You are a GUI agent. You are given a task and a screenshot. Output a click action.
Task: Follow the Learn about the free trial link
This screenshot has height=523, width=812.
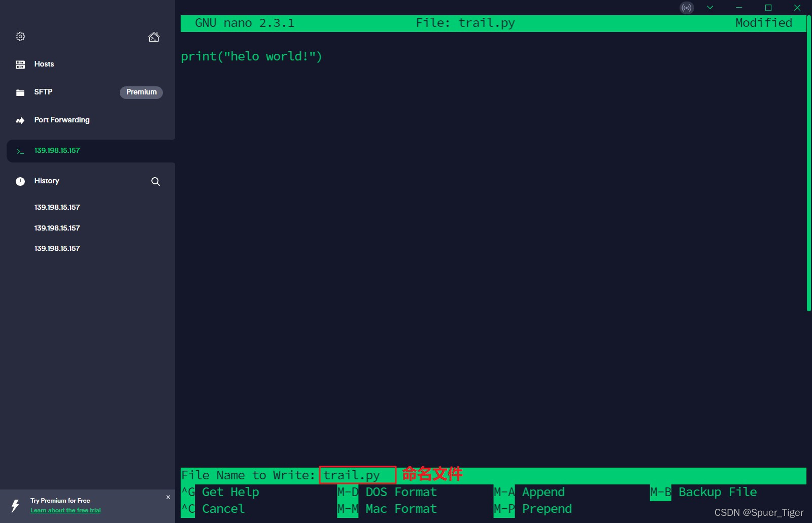pos(65,510)
